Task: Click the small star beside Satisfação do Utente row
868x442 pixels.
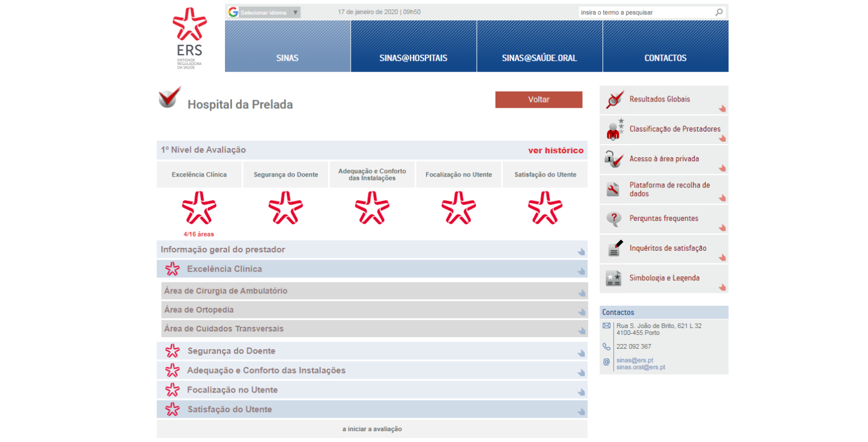Action: click(x=172, y=410)
